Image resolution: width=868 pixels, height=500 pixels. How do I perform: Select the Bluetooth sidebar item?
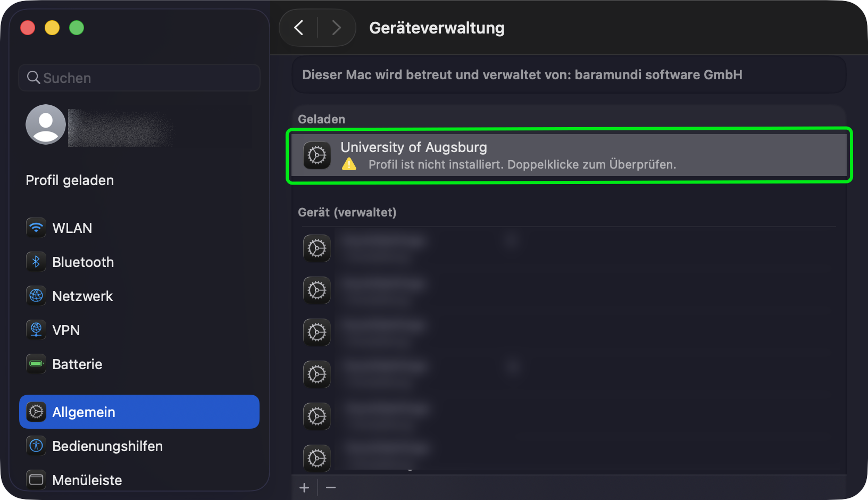point(83,262)
